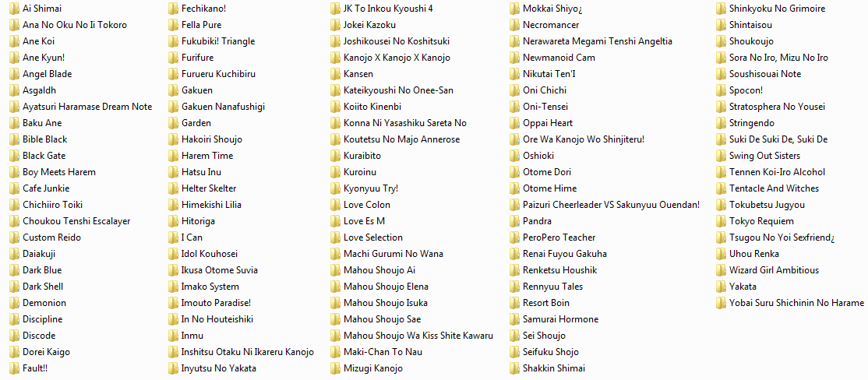Click the 'Ikusa Otome Suvia' folder name
Viewport: 868px width, 380px height.
point(219,270)
